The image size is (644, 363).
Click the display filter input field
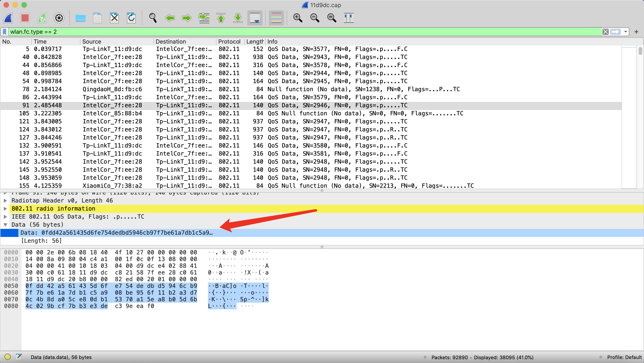(x=305, y=32)
